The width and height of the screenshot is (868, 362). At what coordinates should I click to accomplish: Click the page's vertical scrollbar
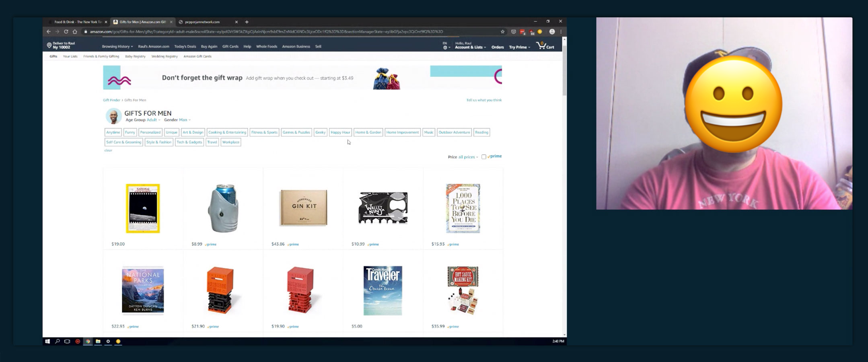click(x=564, y=70)
